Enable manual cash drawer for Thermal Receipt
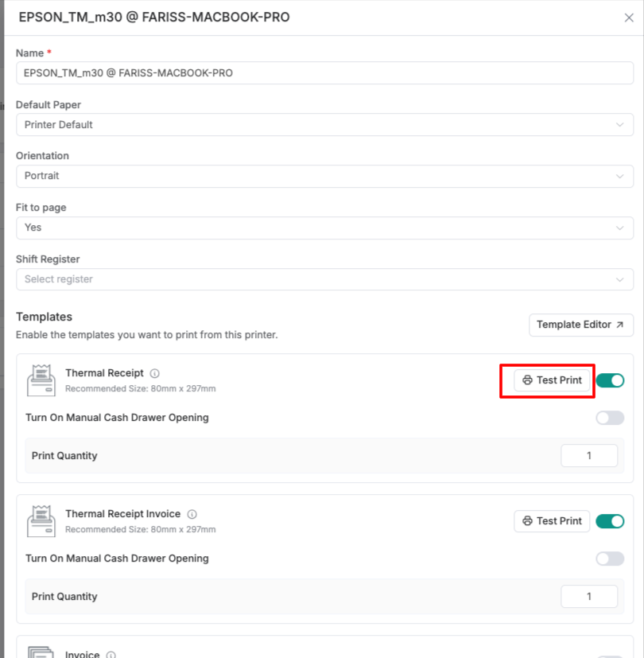The image size is (644, 658). click(610, 418)
